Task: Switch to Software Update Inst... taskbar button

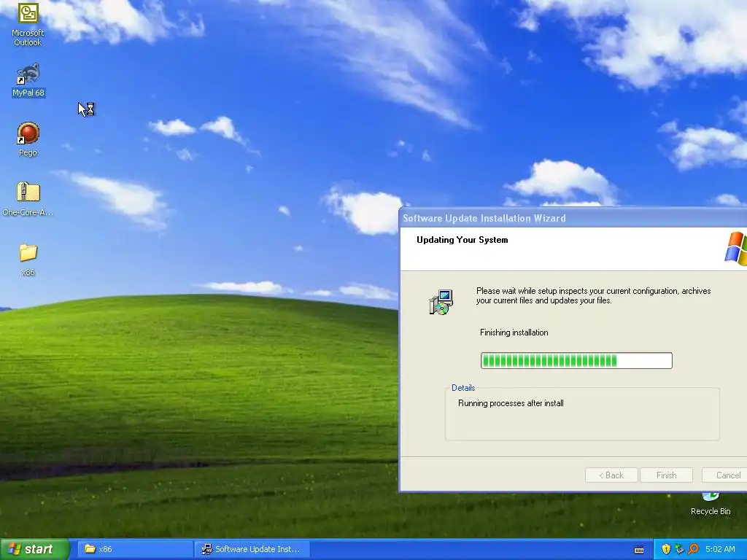Action: pos(252,549)
